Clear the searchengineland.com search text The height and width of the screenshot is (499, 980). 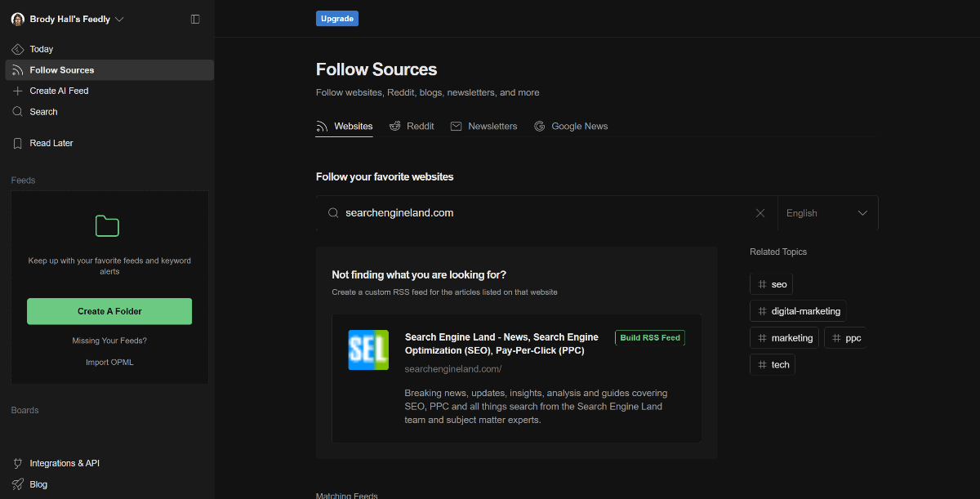[x=760, y=213]
